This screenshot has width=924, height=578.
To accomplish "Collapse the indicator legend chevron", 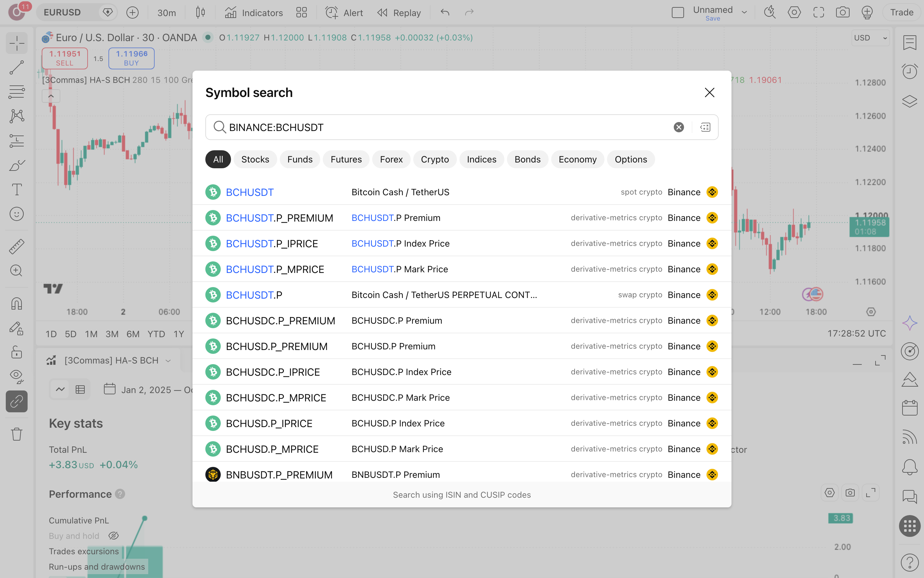I will (x=51, y=96).
